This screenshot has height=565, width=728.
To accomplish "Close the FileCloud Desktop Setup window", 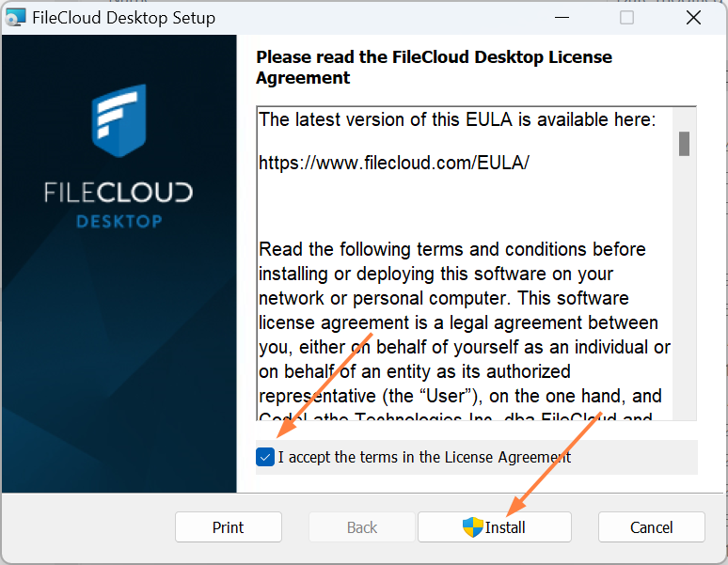I will click(693, 18).
